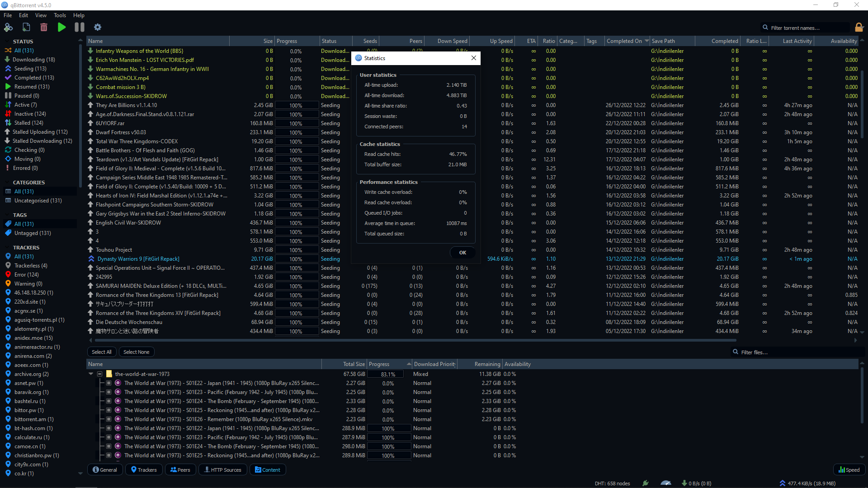Viewport: 868px width, 488px height.
Task: Select the Completed (113) status filter
Action: pos(34,78)
